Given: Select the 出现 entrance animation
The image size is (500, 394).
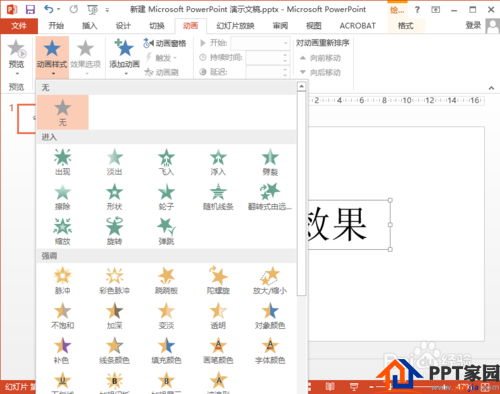Looking at the screenshot, I should click(x=63, y=162).
